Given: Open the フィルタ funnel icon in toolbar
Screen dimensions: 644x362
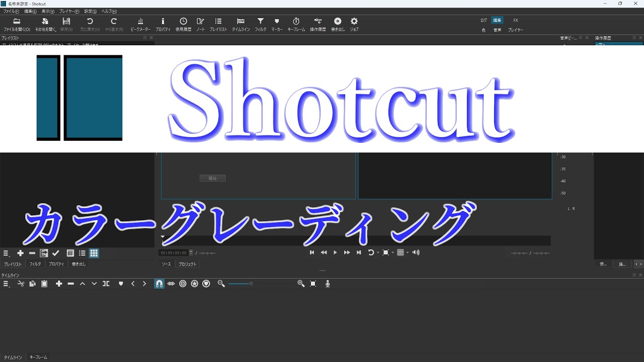Looking at the screenshot, I should (261, 21).
